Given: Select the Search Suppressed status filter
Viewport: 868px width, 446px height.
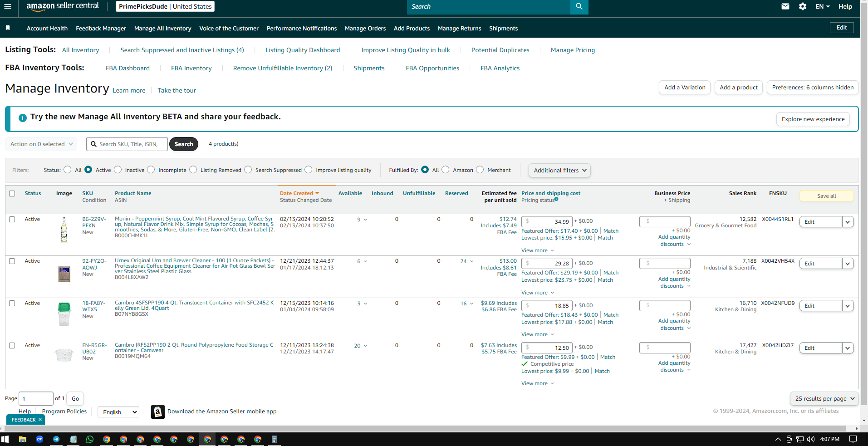Looking at the screenshot, I should coord(248,170).
